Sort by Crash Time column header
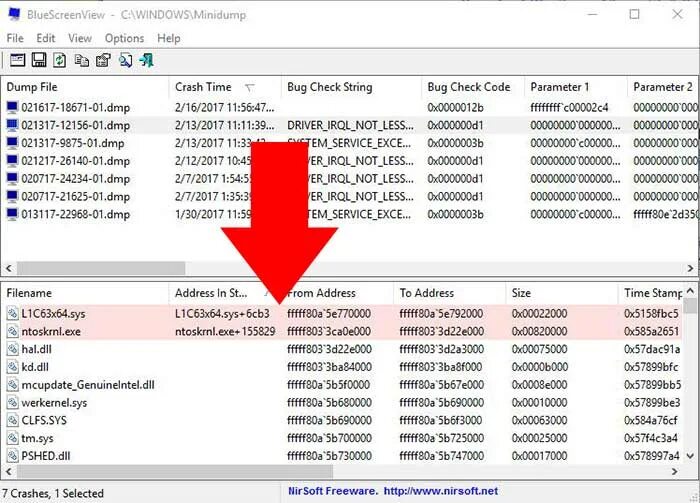Viewport: 700px width, 503px height. [225, 87]
